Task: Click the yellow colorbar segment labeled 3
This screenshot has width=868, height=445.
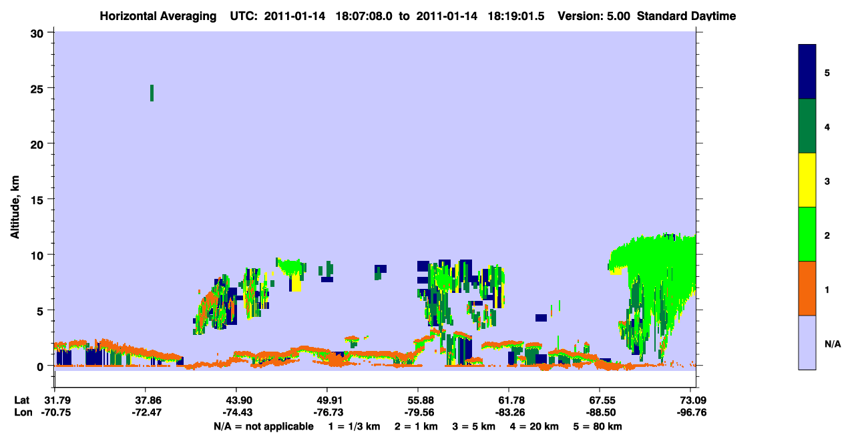Action: [807, 180]
